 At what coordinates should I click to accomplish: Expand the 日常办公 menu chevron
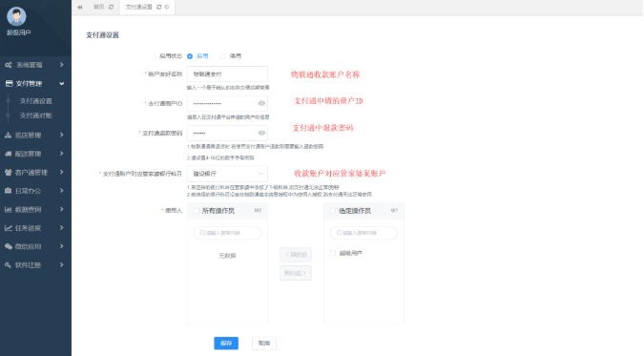[62, 191]
